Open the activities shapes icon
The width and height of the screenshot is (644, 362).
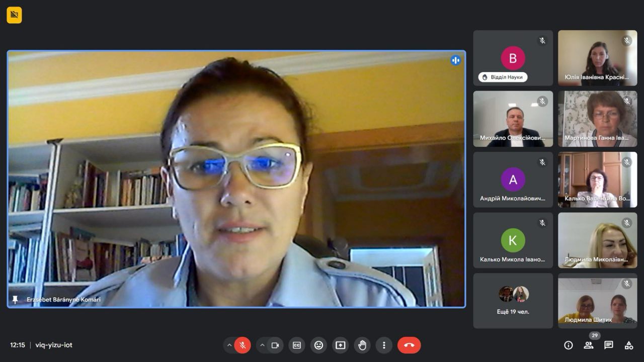pos(629,345)
